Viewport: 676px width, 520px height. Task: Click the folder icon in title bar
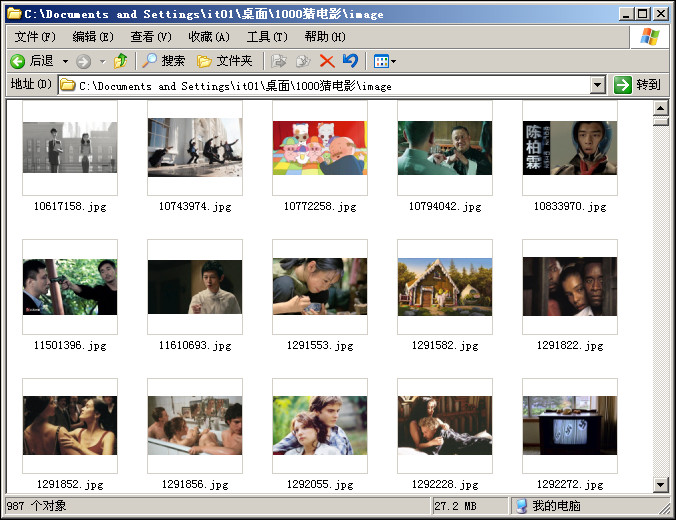[14, 13]
